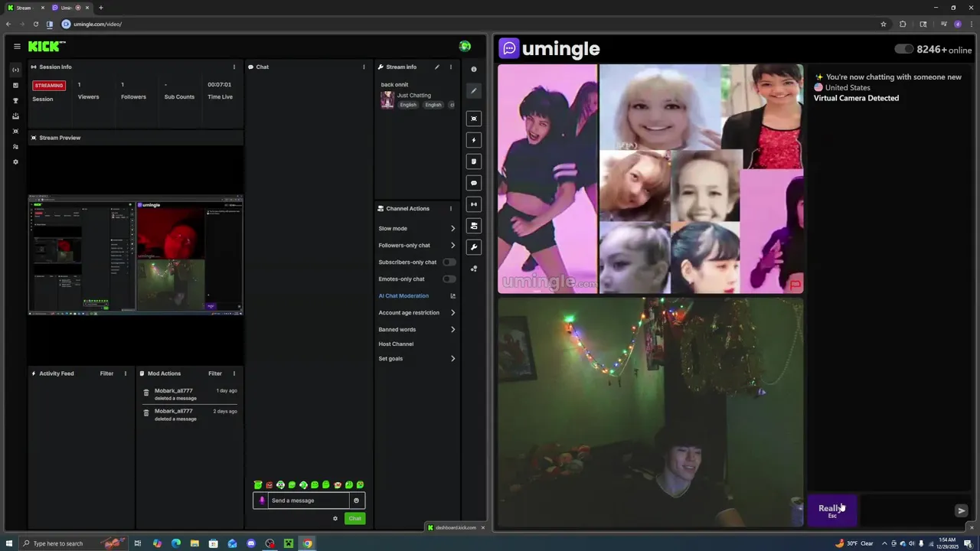Reload the browser page
Image resolution: width=980 pixels, height=551 pixels.
tap(35, 24)
